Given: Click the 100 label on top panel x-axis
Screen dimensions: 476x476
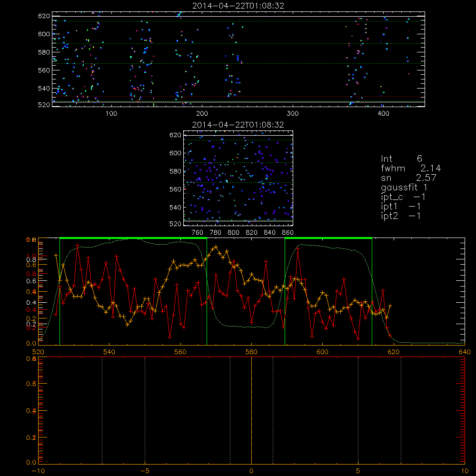Looking at the screenshot, I should (111, 114).
